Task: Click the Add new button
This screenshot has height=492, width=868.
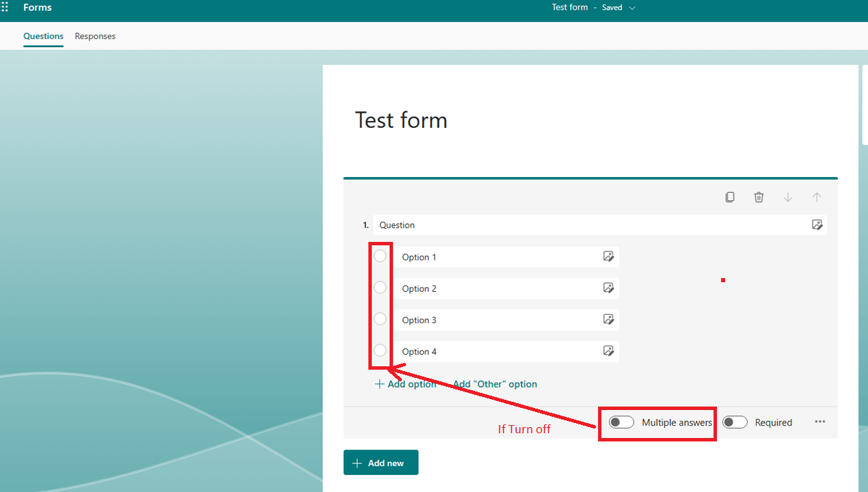Action: [381, 463]
